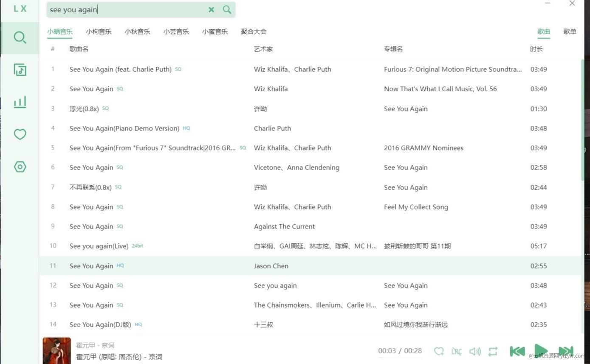Screen dimensions: 590x364
Task: Select row 2 See You Again by Wiz Khalifa
Action: click(x=311, y=89)
